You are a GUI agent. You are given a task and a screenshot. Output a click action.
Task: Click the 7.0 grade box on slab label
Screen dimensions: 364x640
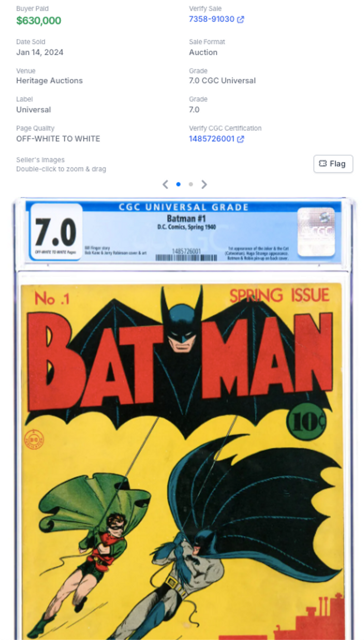tap(56, 232)
